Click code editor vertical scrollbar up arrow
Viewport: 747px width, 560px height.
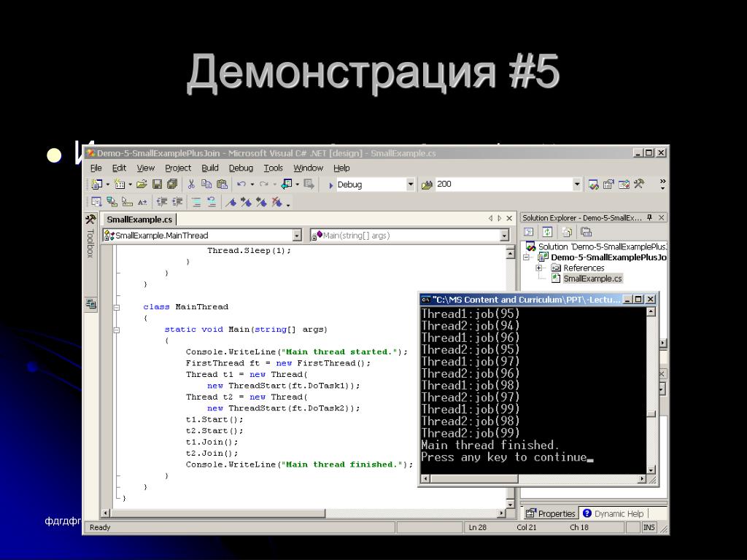tap(510, 253)
